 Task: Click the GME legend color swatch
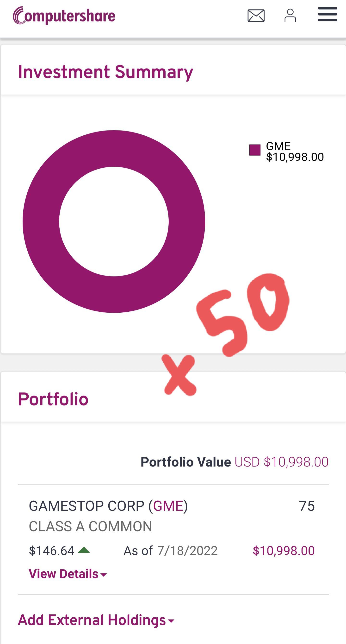pos(255,150)
